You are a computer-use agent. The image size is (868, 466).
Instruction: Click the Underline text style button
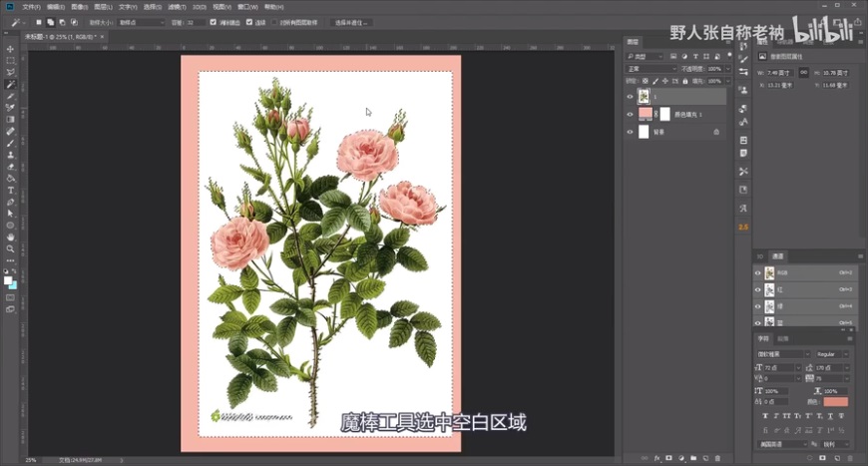[x=830, y=416]
